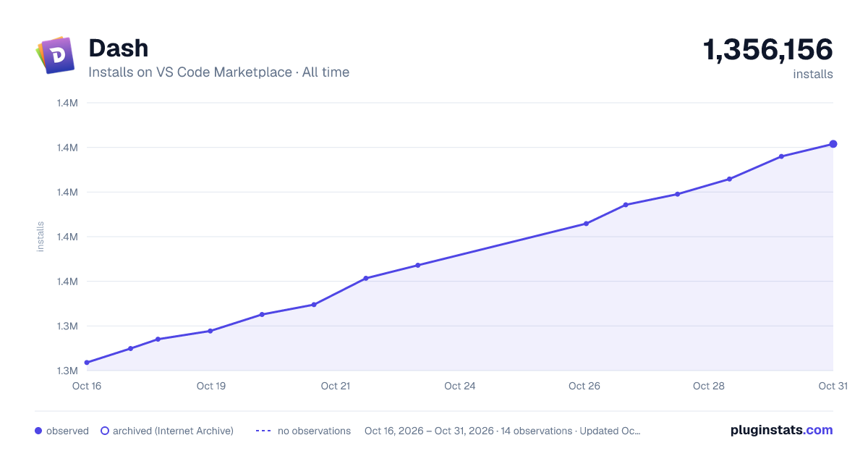This screenshot has width=868, height=456.
Task: Select the data point above Oct 26
Action: [x=586, y=224]
